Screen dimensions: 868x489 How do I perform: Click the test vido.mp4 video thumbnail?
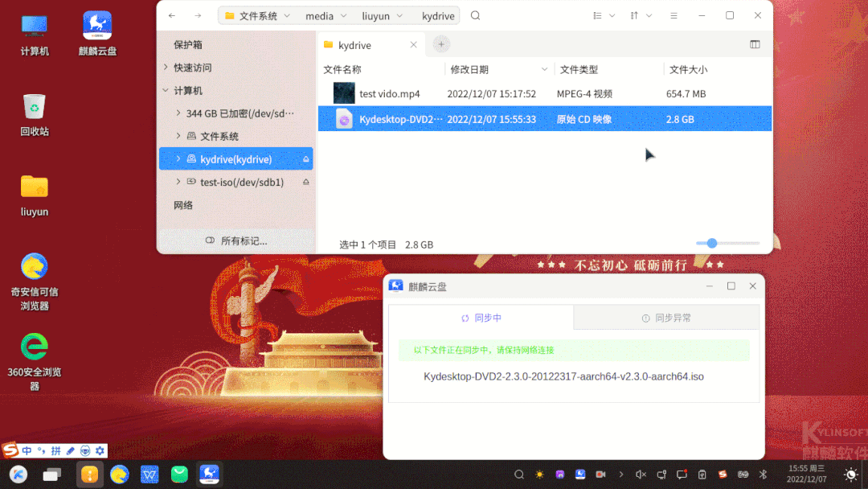click(x=344, y=93)
